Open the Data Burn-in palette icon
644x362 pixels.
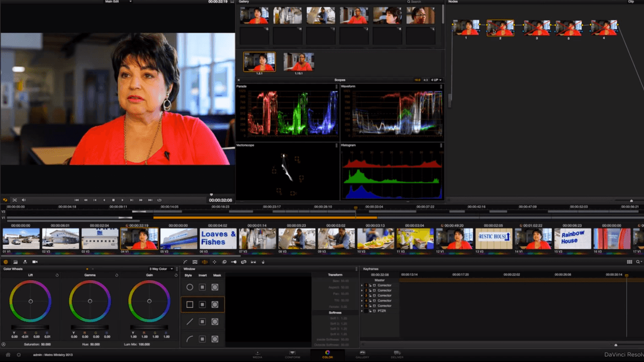(x=263, y=262)
